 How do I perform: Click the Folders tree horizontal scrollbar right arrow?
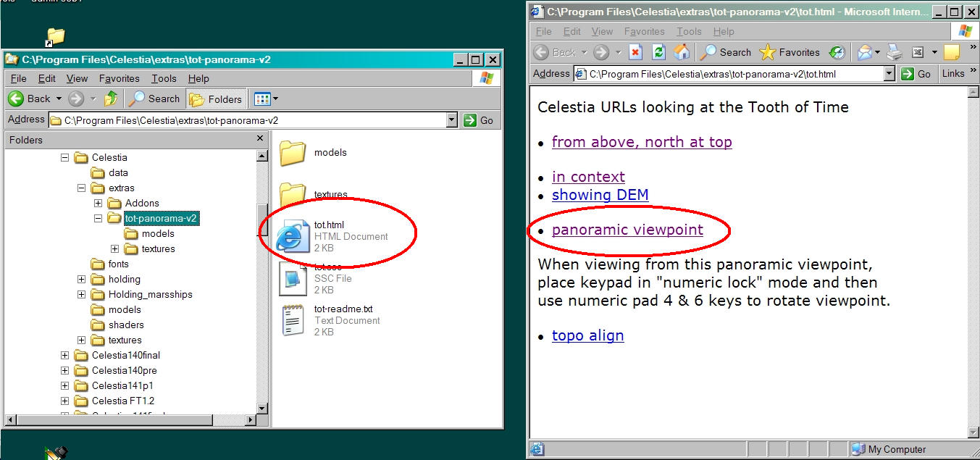(251, 419)
